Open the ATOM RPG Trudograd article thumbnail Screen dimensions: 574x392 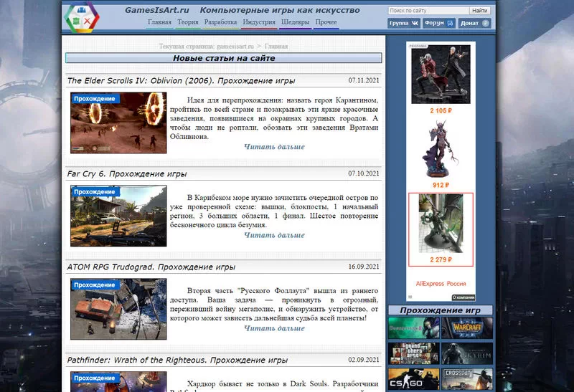pyautogui.click(x=118, y=309)
